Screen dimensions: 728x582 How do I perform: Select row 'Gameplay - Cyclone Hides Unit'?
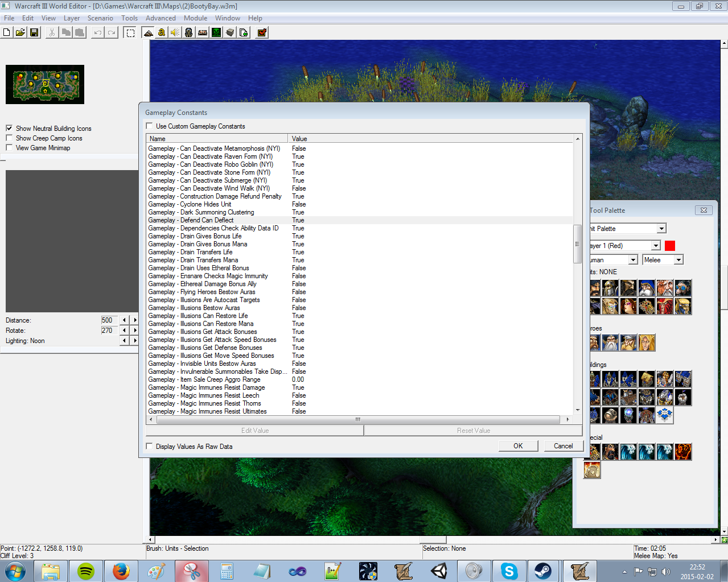tap(359, 204)
